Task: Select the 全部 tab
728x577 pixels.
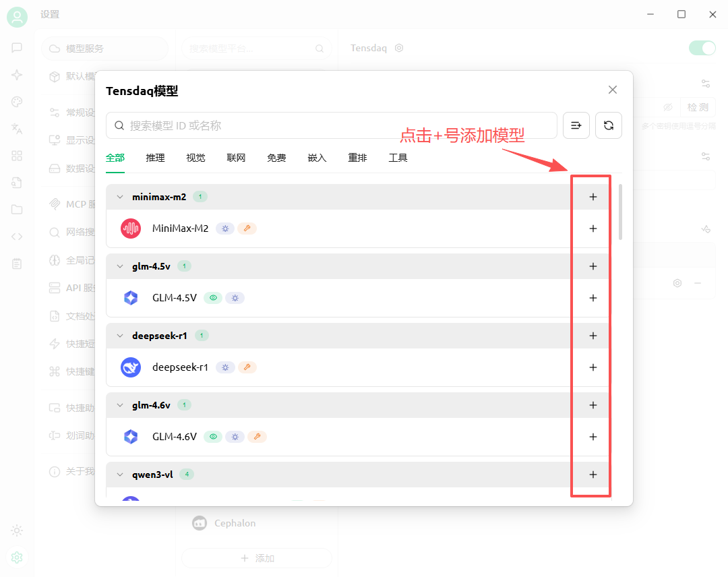Action: pyautogui.click(x=115, y=158)
